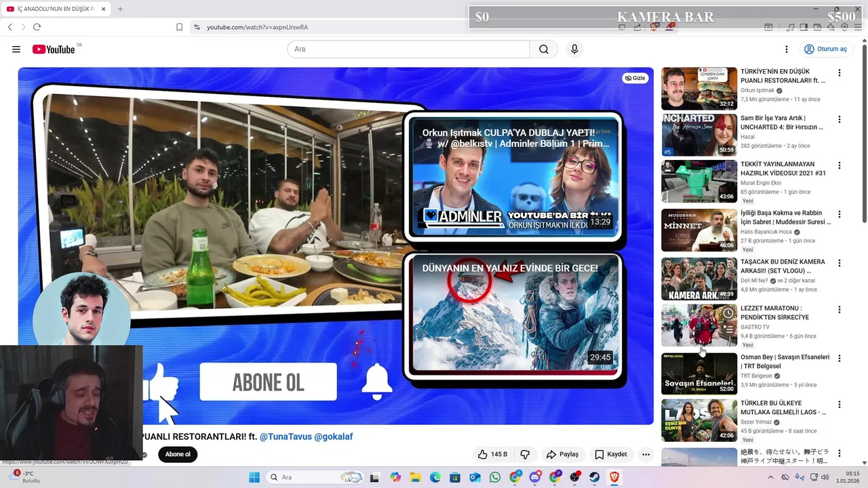Open menu for İyiliği Başa Kakma video
Screen dimensions: 868x488
point(840,214)
